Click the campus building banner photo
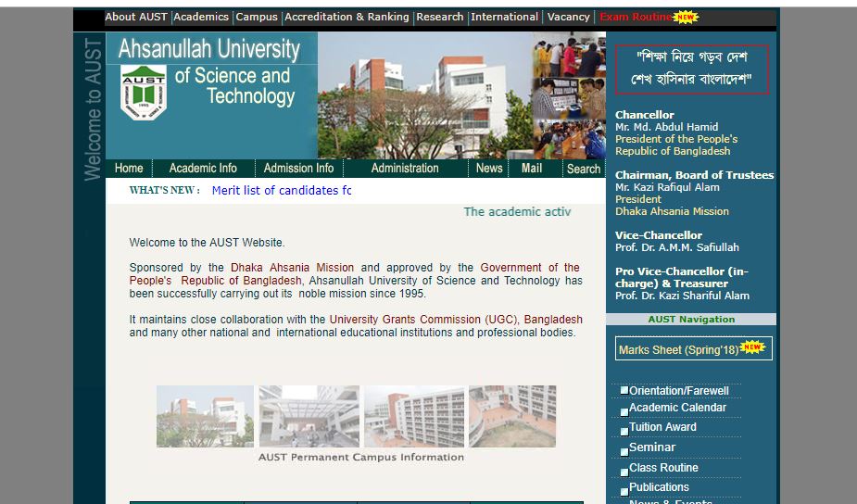The height and width of the screenshot is (504, 857). [x=425, y=95]
